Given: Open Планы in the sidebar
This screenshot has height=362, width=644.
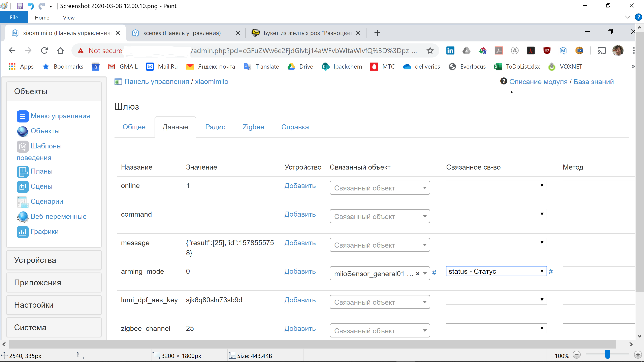Looking at the screenshot, I should [41, 171].
